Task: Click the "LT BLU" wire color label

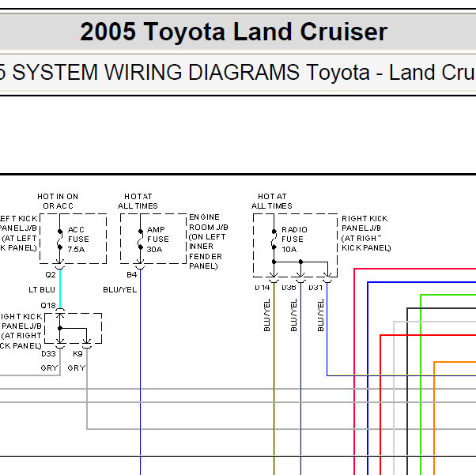Action: (42, 290)
